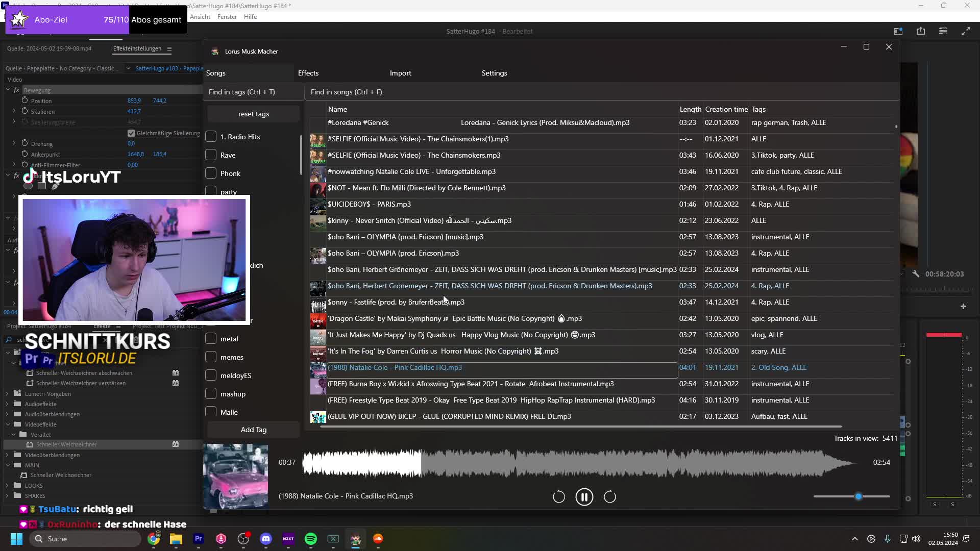Click the Premiere quick export panel icon
The height and width of the screenshot is (551, 980).
(x=898, y=31)
